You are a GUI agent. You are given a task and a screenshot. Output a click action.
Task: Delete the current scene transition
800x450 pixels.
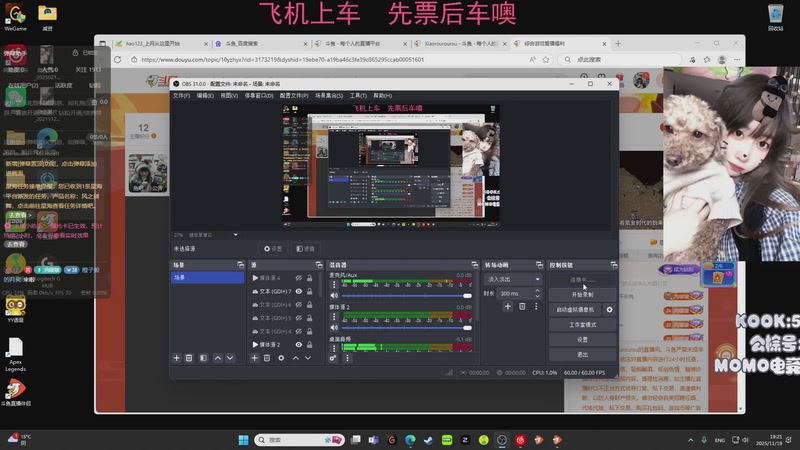tap(522, 306)
